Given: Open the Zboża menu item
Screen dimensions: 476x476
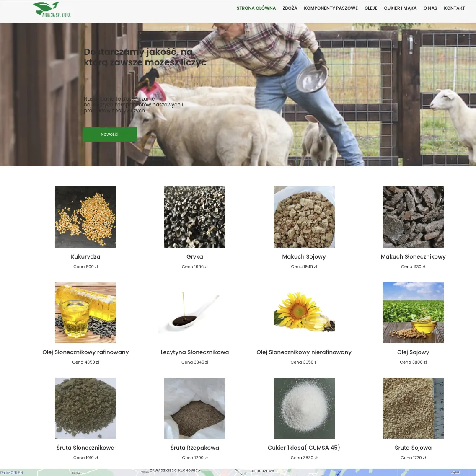Looking at the screenshot, I should (x=290, y=8).
